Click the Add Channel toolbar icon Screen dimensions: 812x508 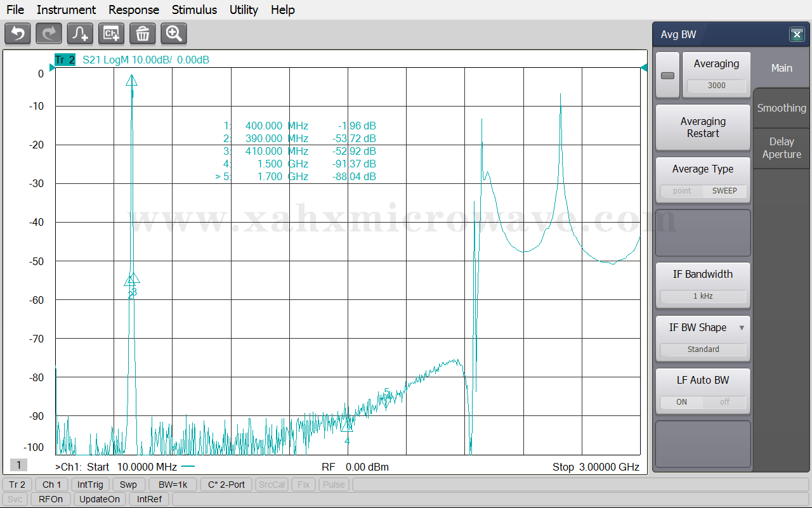[111, 34]
